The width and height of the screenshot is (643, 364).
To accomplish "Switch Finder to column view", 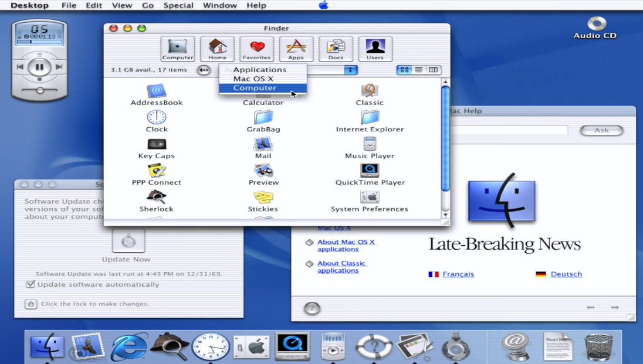I will [433, 70].
